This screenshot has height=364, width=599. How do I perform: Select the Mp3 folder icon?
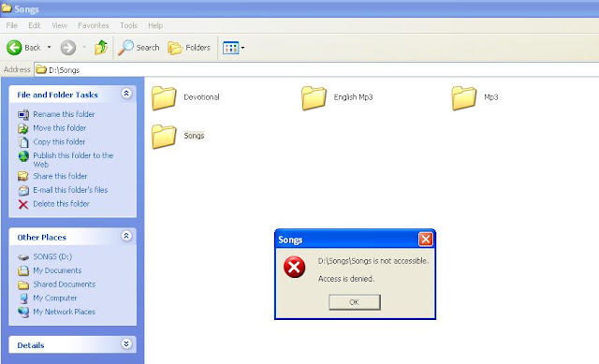click(x=464, y=98)
